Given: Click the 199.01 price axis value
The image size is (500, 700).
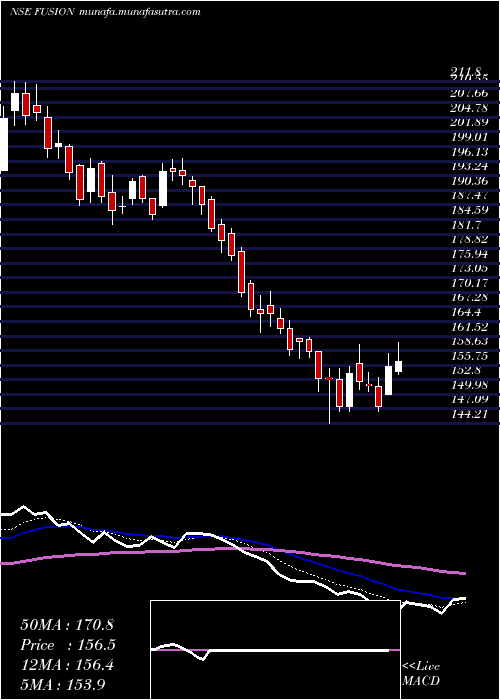Looking at the screenshot, I should click(470, 137).
